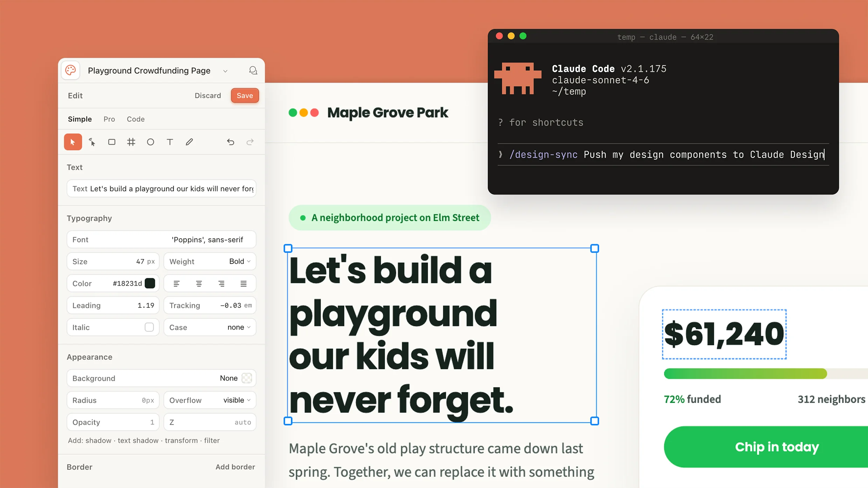Click the Tracking -0.03 em field
Image resolution: width=868 pixels, height=488 pixels.
click(210, 305)
